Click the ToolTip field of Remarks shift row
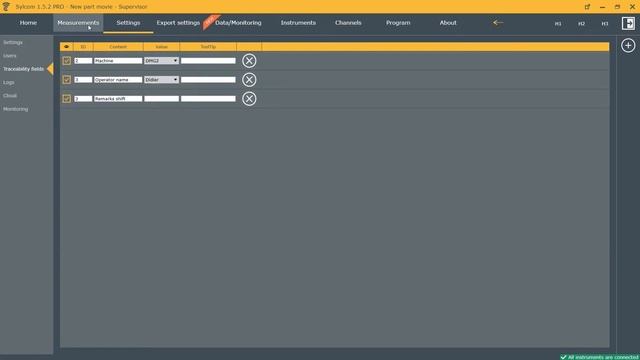 pyautogui.click(x=208, y=99)
